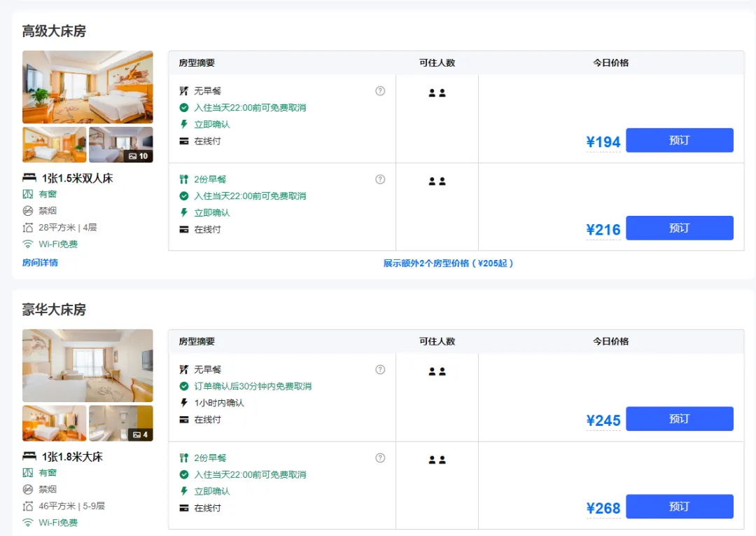The width and height of the screenshot is (756, 536).
Task: Click the Wi-Fi免费 icon under 高级大床房
Action: point(28,245)
